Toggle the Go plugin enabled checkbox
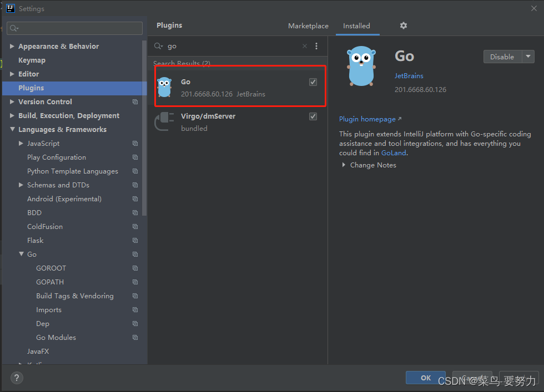Screen dimensions: 544x392 point(313,82)
